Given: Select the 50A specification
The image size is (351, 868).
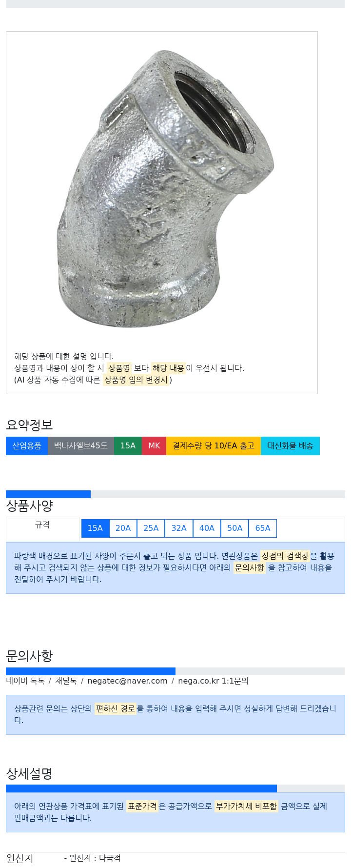Looking at the screenshot, I should click(235, 528).
